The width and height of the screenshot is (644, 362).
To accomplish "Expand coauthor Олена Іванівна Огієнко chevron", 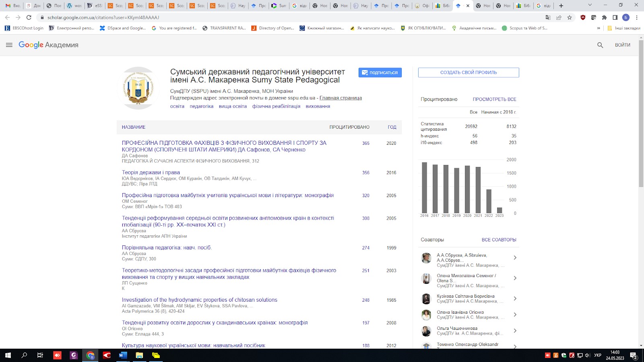I will [x=515, y=315].
